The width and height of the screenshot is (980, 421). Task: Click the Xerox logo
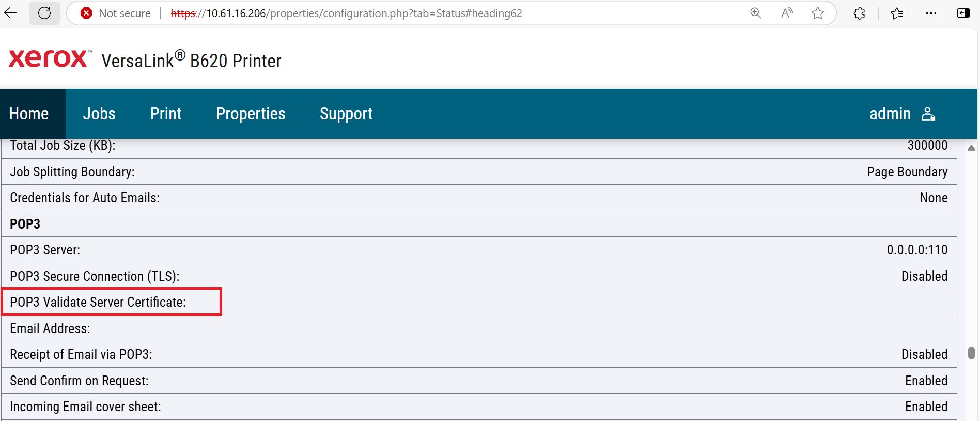50,59
